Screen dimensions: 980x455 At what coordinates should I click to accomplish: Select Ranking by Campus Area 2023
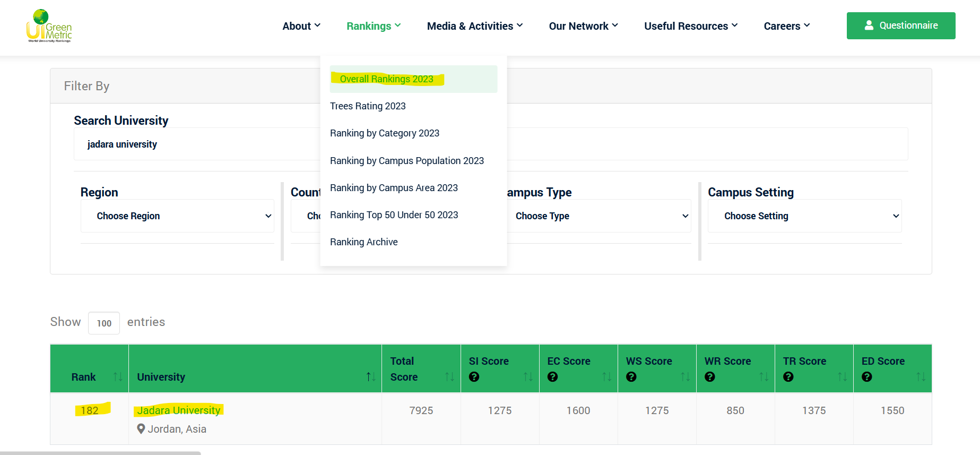394,188
